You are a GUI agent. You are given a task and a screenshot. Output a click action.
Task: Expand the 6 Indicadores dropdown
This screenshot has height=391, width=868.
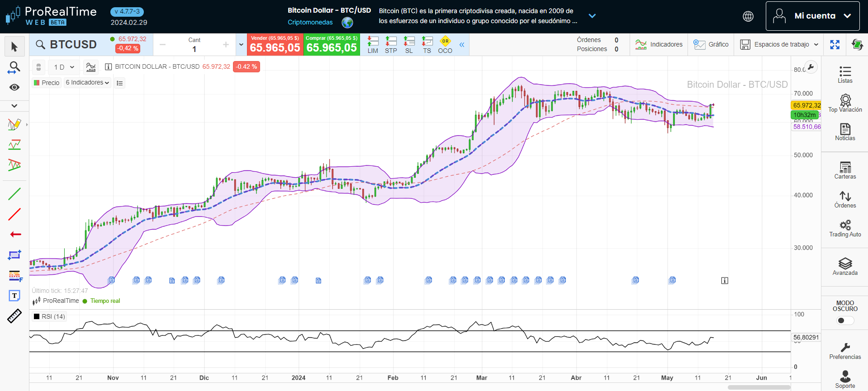click(87, 83)
